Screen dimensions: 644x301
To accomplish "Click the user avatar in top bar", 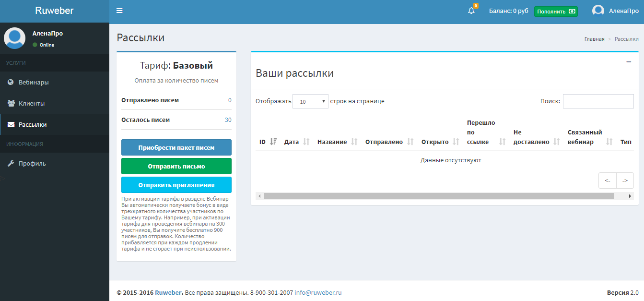I will (598, 11).
